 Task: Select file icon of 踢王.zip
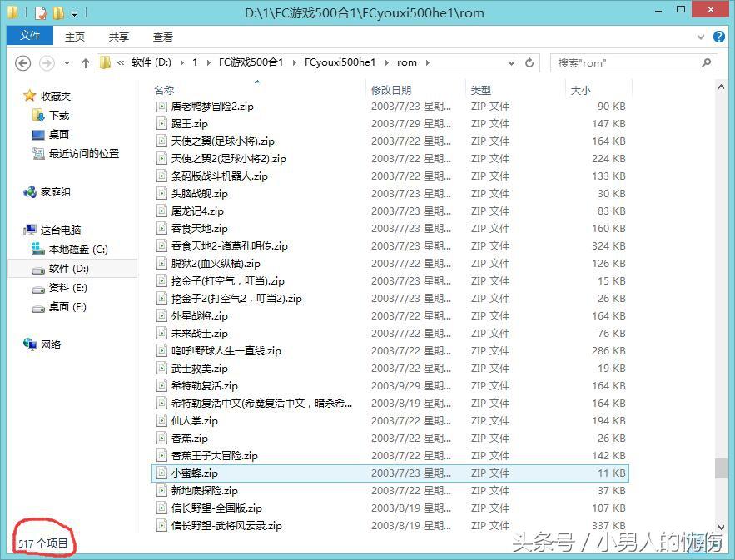pos(161,124)
